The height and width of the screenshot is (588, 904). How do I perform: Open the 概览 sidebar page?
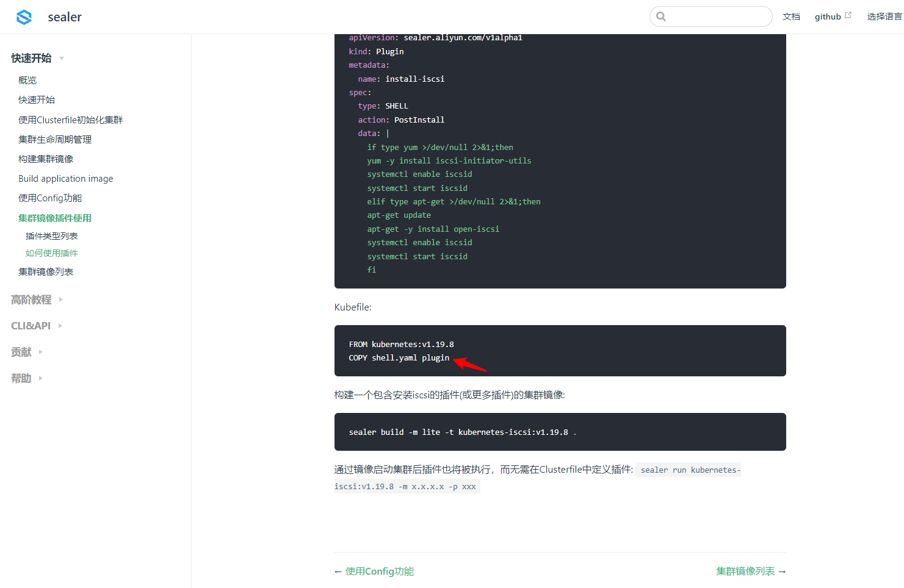[x=27, y=80]
